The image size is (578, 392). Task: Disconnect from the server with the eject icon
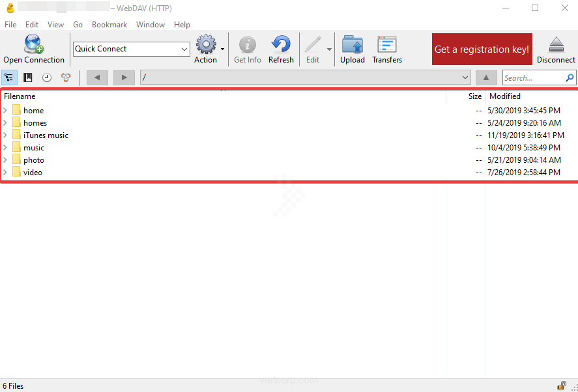pos(555,45)
